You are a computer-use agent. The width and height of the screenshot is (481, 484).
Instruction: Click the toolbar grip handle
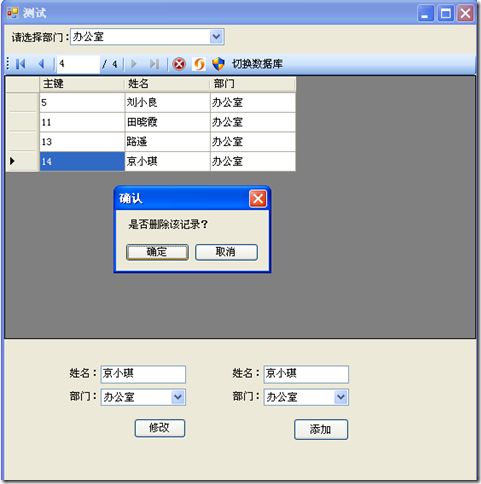pyautogui.click(x=8, y=64)
